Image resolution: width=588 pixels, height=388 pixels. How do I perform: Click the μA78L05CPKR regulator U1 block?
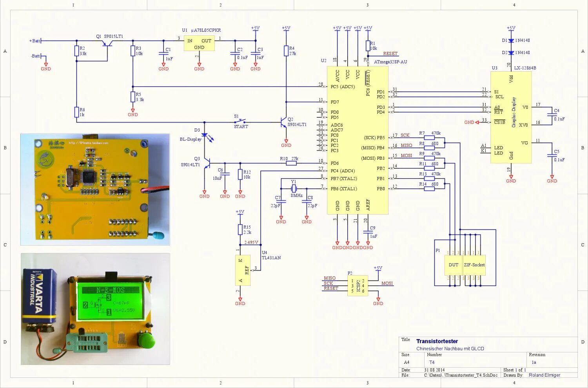[x=199, y=42]
